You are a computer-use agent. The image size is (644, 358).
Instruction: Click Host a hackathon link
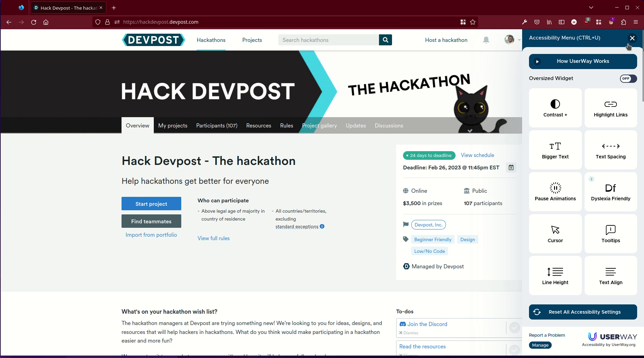446,40
